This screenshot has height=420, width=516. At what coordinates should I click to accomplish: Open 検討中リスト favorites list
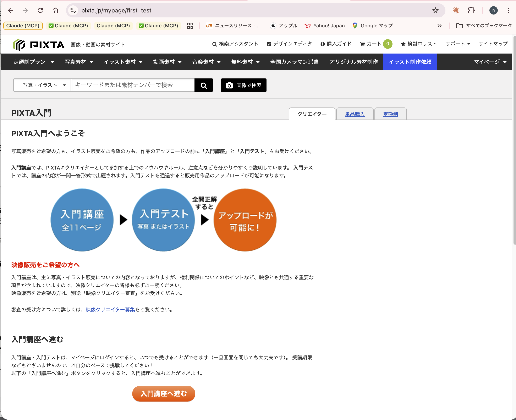pos(419,44)
